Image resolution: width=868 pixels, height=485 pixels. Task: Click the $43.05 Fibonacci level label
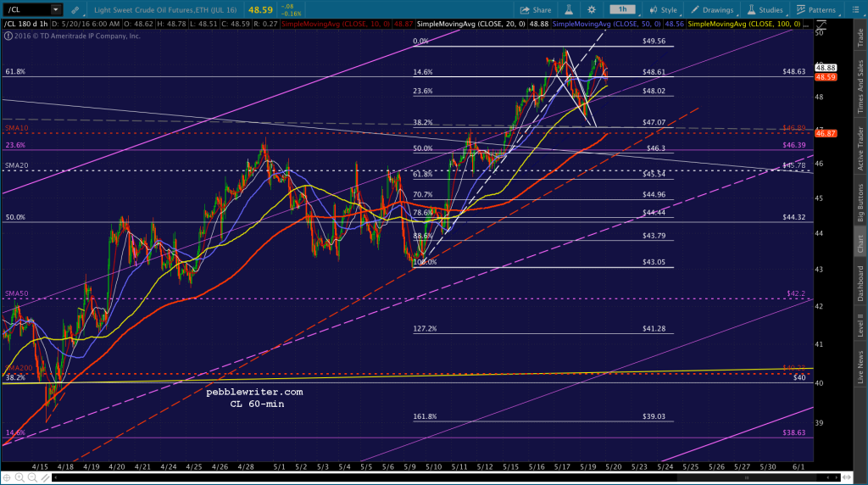(654, 262)
